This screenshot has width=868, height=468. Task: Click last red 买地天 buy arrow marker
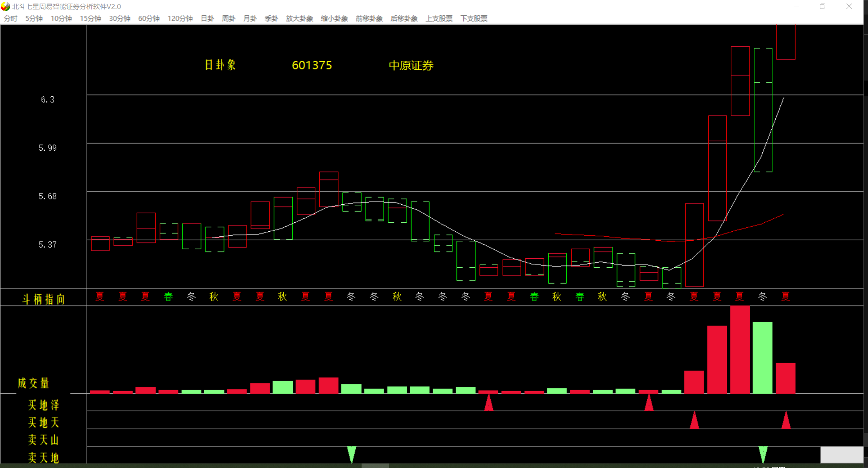point(786,420)
